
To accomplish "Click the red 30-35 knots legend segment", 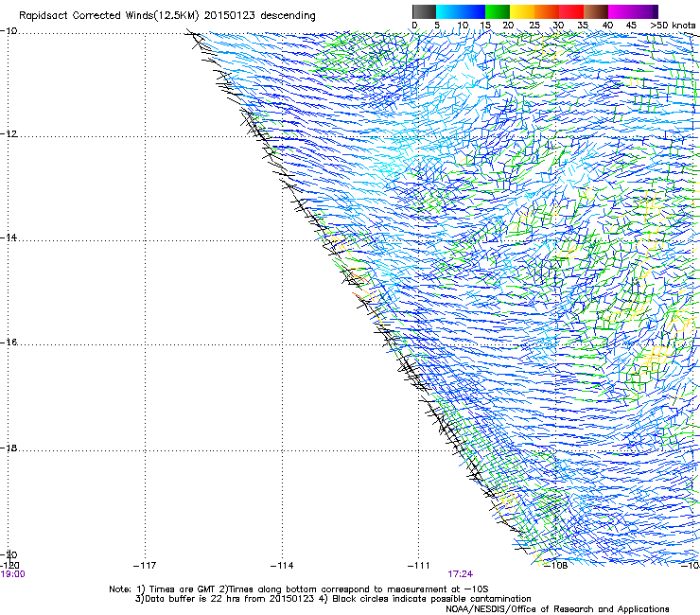I will pyautogui.click(x=571, y=11).
